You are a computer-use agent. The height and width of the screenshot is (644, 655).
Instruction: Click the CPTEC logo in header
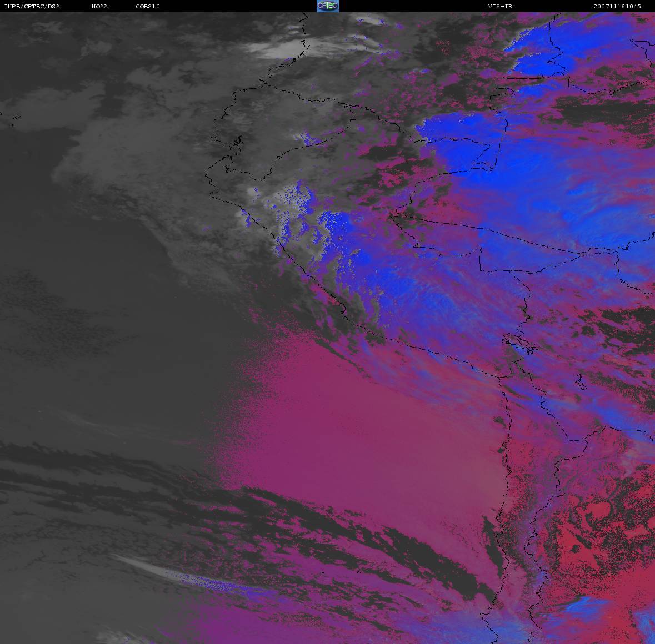pyautogui.click(x=328, y=6)
